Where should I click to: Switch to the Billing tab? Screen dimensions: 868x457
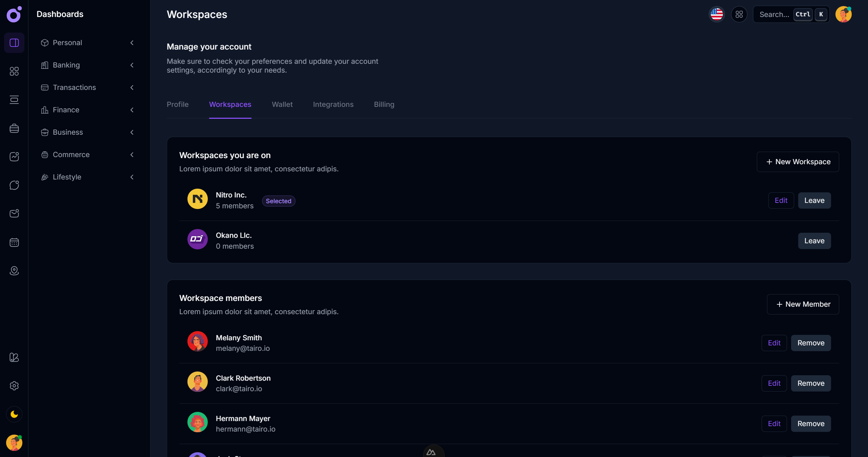click(x=384, y=104)
